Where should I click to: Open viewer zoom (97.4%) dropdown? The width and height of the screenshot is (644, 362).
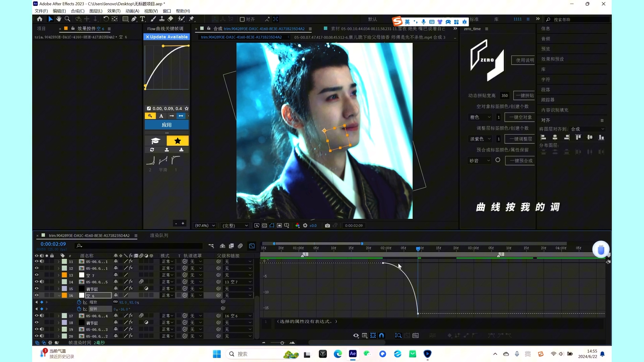click(x=205, y=226)
